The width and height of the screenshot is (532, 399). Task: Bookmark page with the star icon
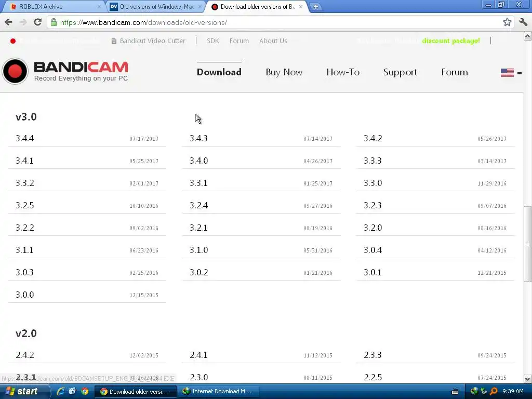pyautogui.click(x=507, y=22)
